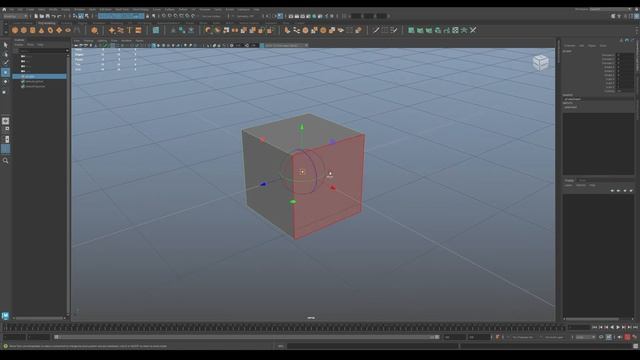The image size is (640, 360).
Task: Open the script editor icon at bottom right
Action: (636, 346)
